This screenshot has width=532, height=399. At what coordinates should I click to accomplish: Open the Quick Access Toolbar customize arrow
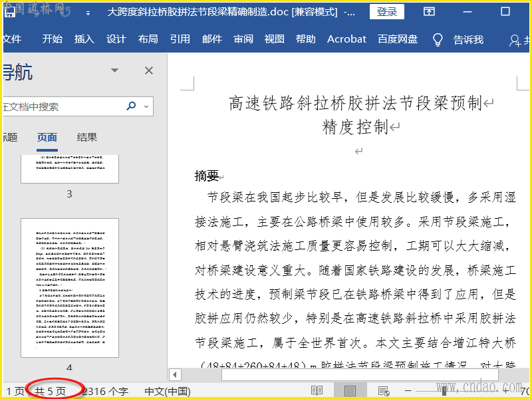tap(88, 13)
